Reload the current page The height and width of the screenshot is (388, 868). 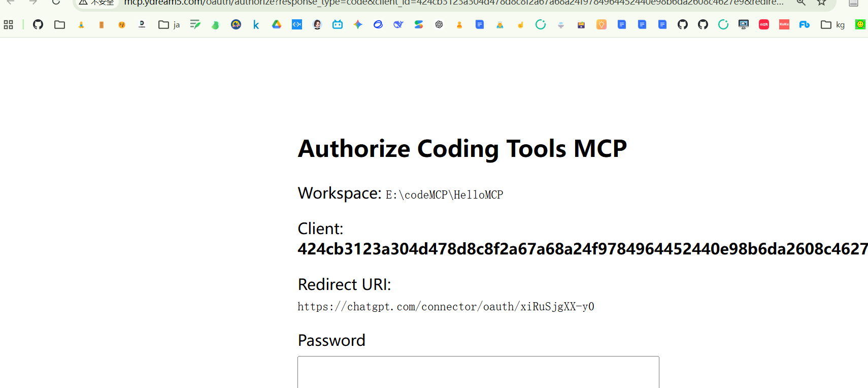click(x=56, y=3)
